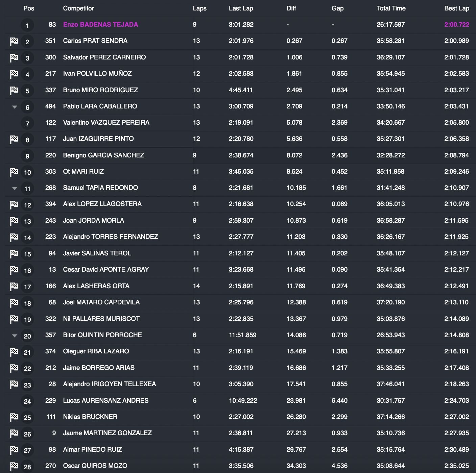Click position 24 badge for Lucas AURENSANZ

click(x=27, y=401)
